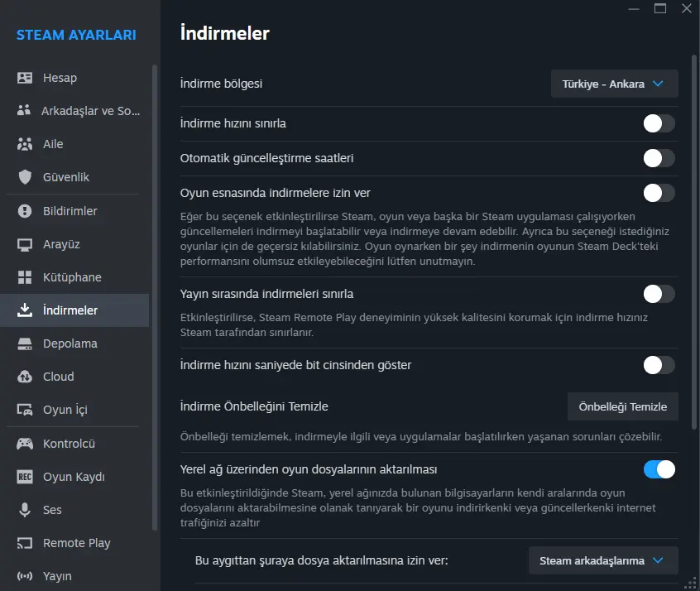
Task: Select İndirmeler in the sidebar
Action: (74, 310)
